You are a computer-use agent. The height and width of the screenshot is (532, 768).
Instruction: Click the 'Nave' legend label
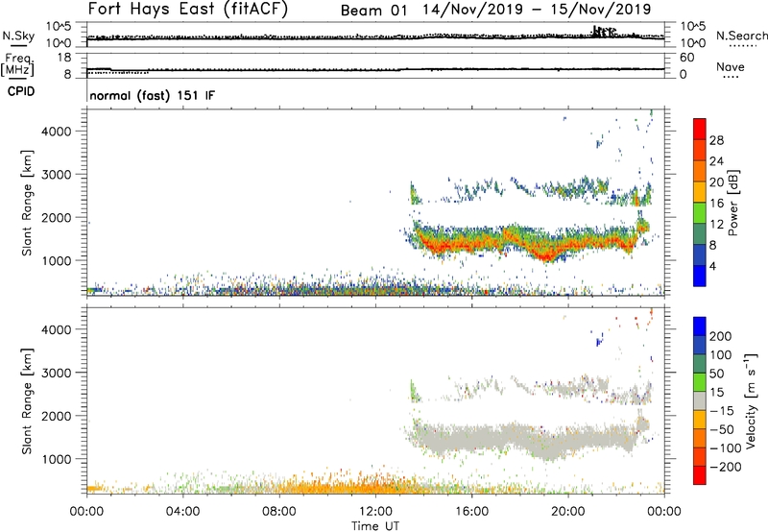click(x=731, y=67)
